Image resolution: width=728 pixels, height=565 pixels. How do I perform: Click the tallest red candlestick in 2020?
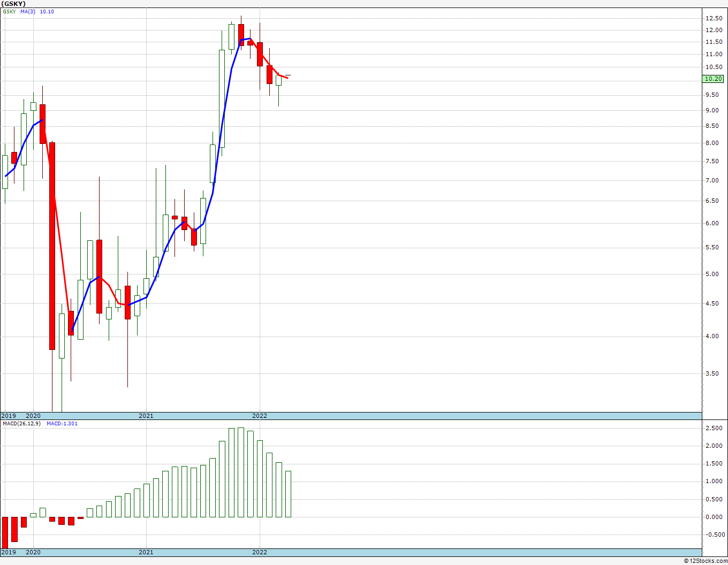(52, 246)
